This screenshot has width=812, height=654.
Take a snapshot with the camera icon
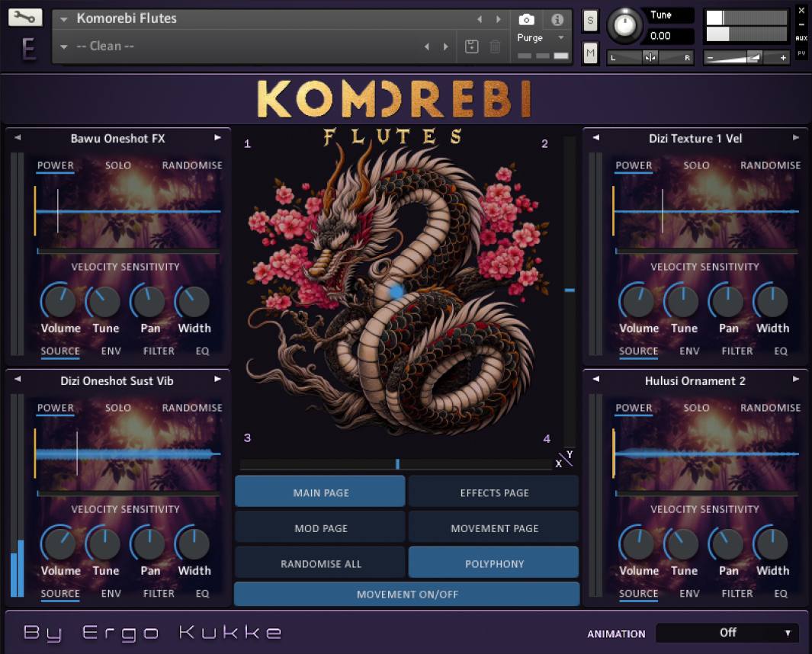pos(526,20)
